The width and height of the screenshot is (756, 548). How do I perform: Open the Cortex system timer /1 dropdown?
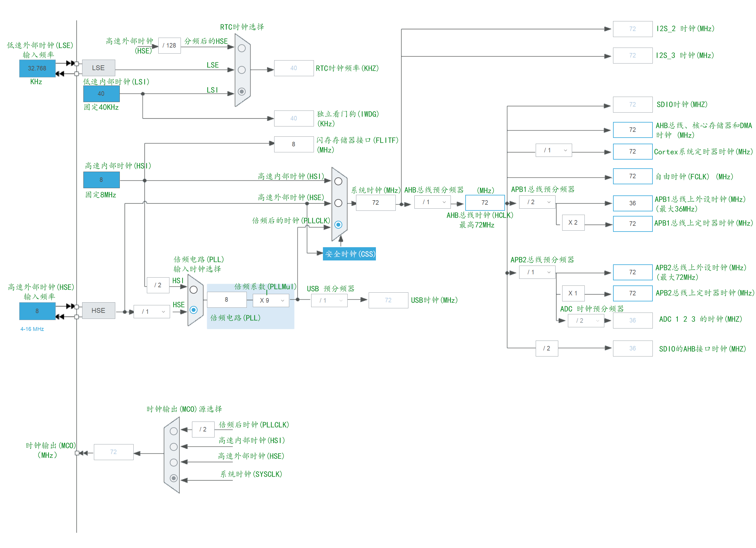coord(554,151)
